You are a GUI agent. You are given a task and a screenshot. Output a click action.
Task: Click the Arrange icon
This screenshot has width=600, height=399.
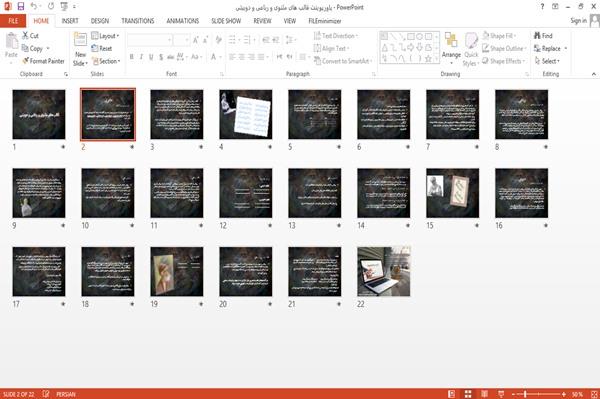[x=451, y=41]
